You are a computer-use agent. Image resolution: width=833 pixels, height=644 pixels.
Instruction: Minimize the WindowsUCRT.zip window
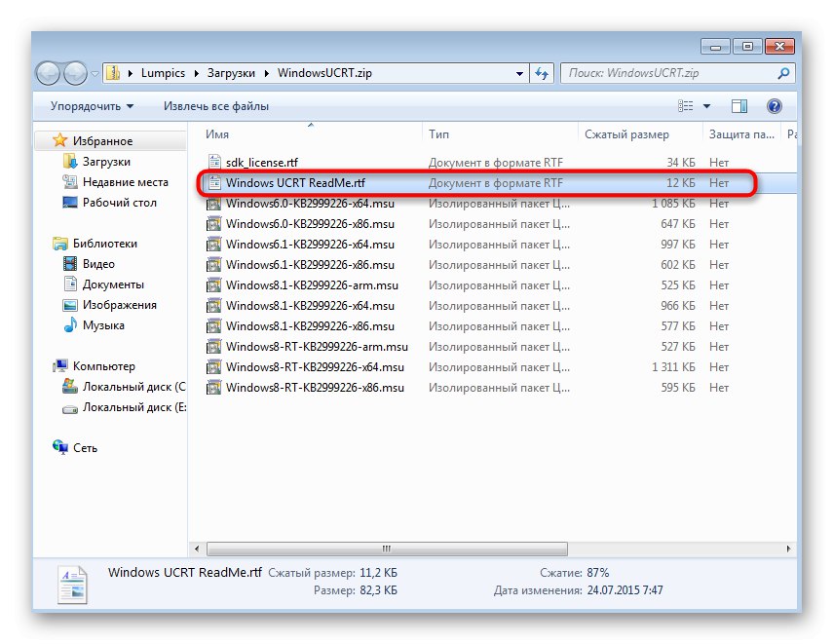coord(715,47)
